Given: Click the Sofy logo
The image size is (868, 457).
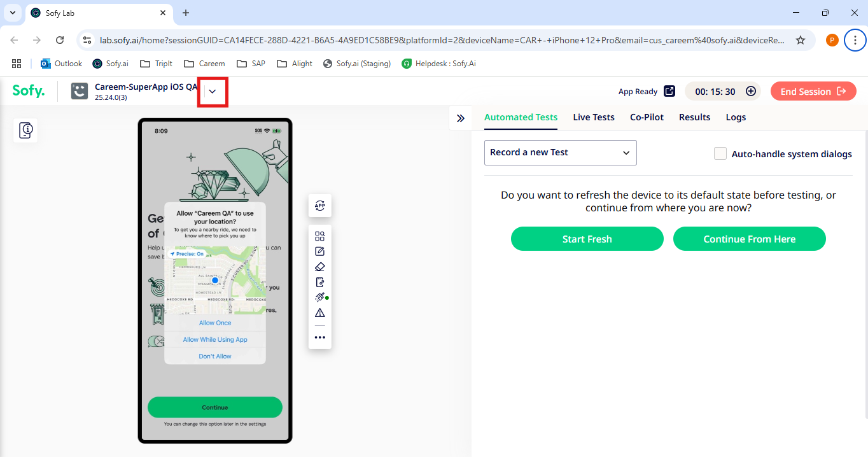Looking at the screenshot, I should click(29, 91).
